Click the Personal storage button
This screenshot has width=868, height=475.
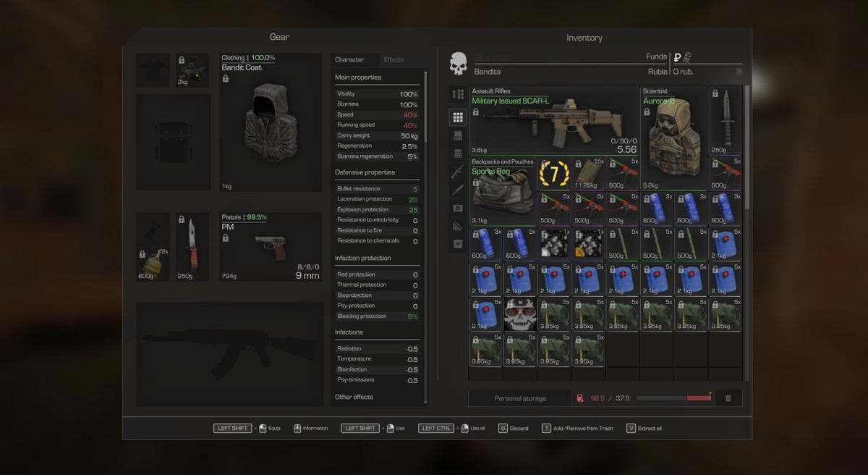pos(520,398)
